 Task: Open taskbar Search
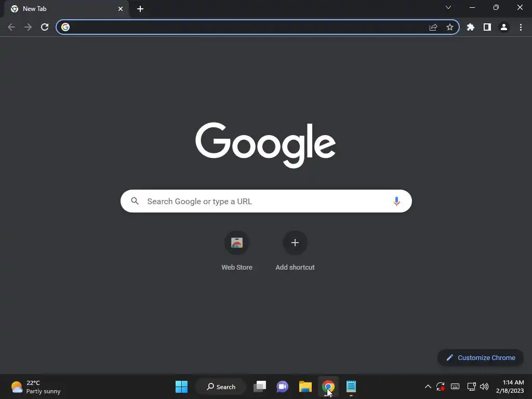tap(221, 387)
